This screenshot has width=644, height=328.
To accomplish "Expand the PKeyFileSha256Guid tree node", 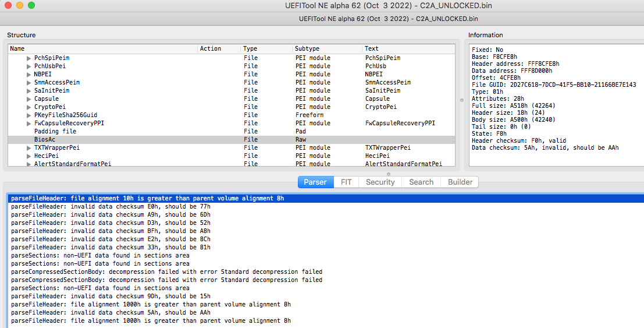I will [29, 115].
